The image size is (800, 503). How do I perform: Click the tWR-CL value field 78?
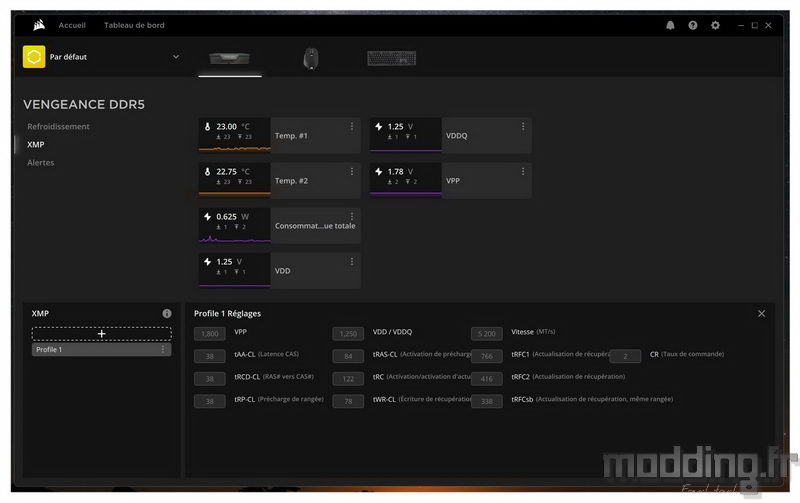(348, 401)
